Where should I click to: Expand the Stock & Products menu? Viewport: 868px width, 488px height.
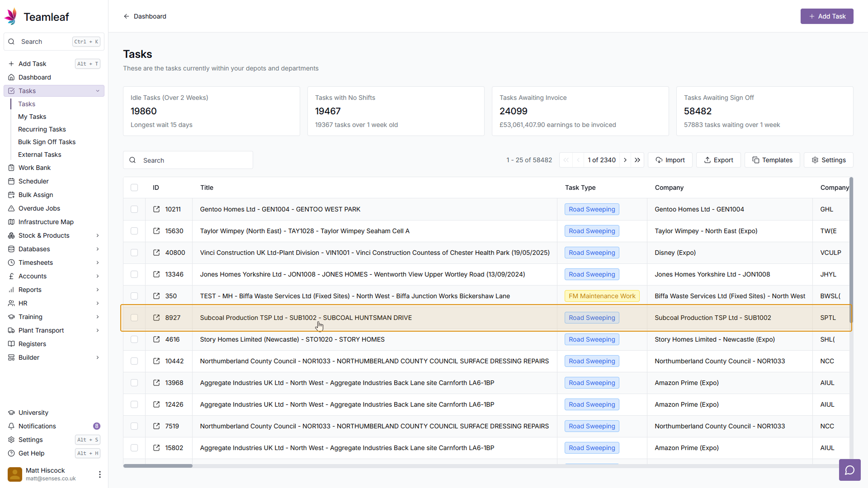(x=98, y=235)
